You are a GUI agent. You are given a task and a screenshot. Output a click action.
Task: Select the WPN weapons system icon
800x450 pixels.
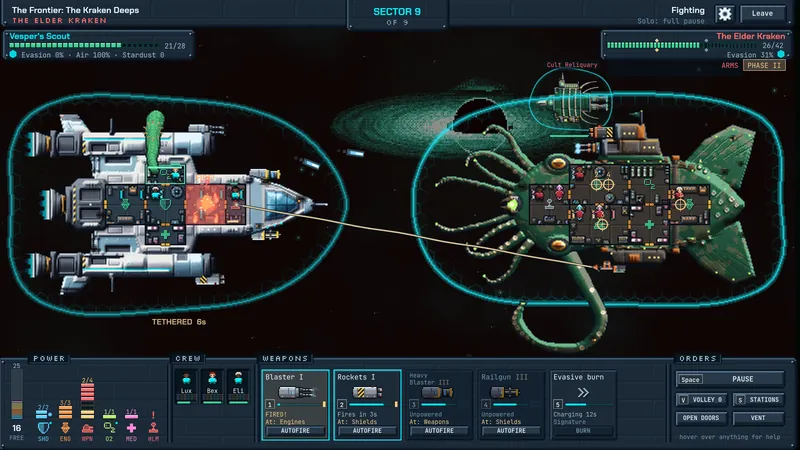click(x=87, y=429)
